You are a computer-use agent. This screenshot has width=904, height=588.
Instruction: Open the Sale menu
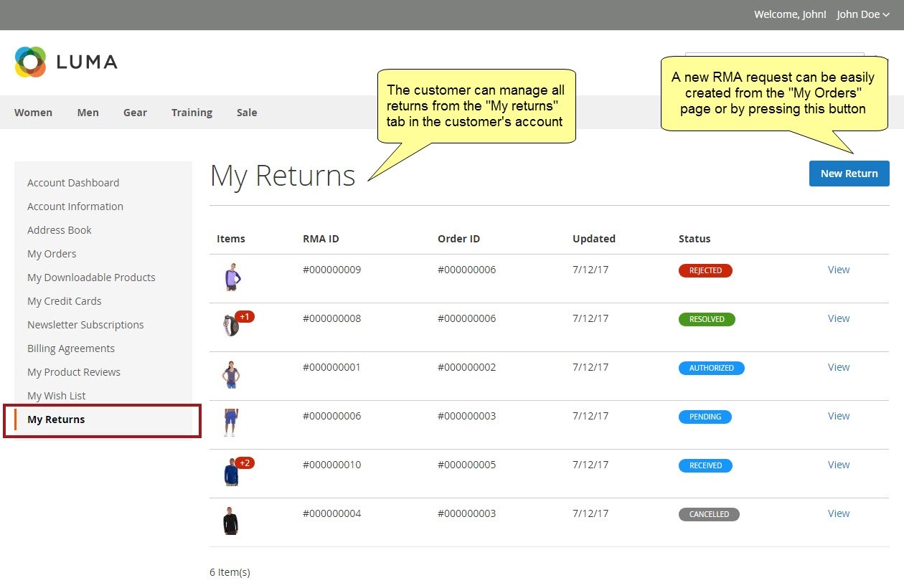247,113
